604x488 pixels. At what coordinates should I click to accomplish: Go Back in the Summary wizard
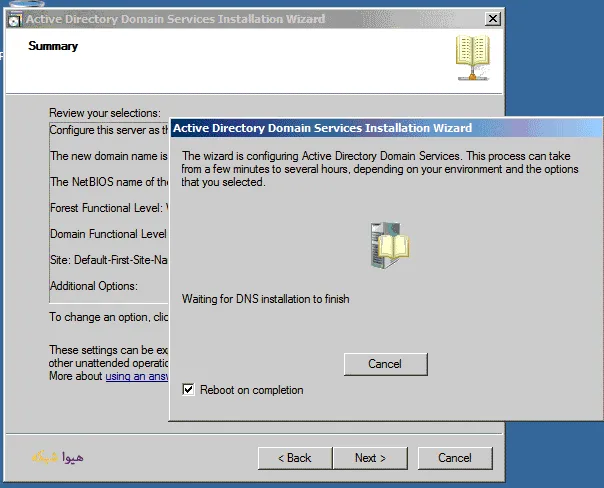tap(295, 458)
